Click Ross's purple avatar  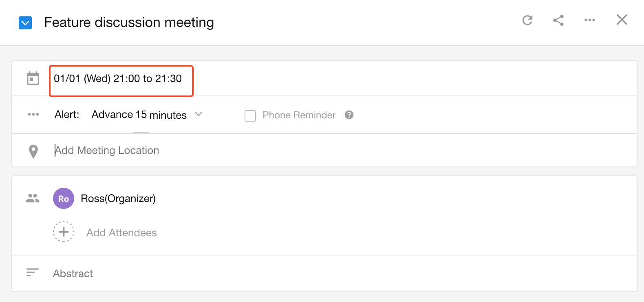pyautogui.click(x=64, y=199)
